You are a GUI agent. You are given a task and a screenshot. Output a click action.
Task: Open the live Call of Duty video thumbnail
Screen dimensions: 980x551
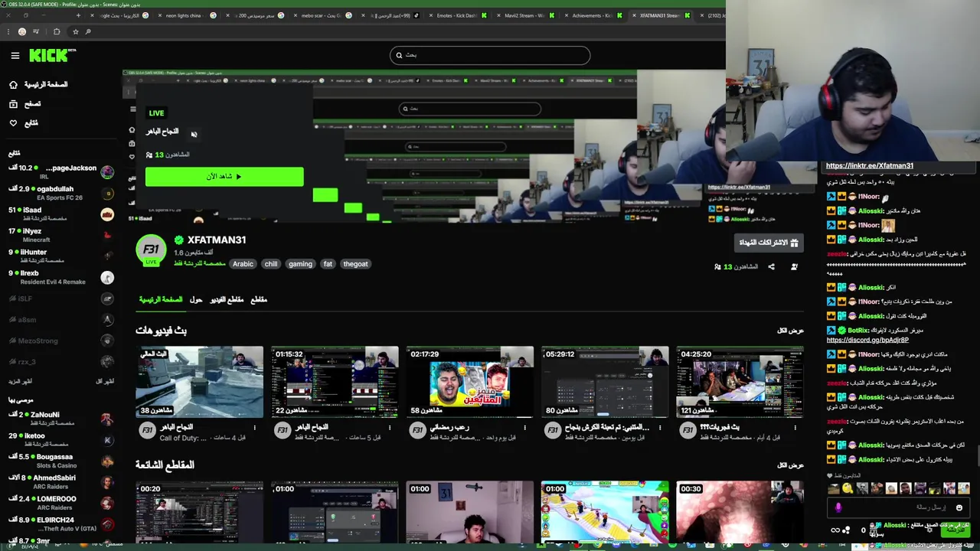[x=199, y=382]
